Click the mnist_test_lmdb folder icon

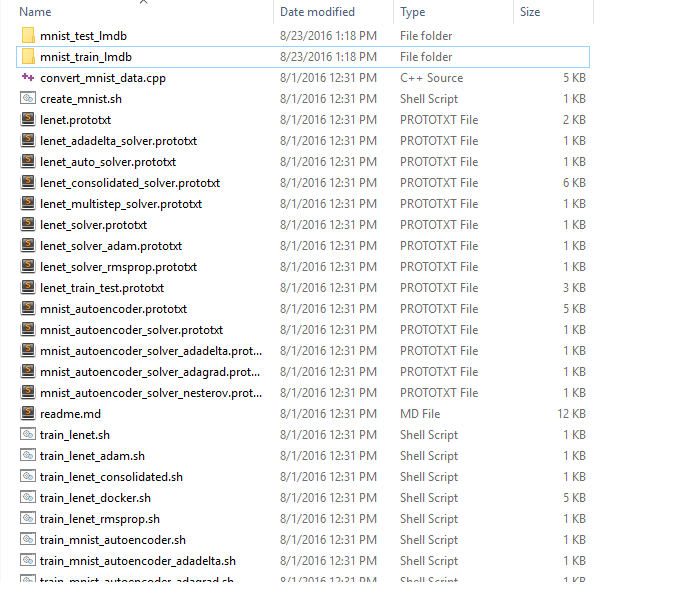tap(28, 36)
